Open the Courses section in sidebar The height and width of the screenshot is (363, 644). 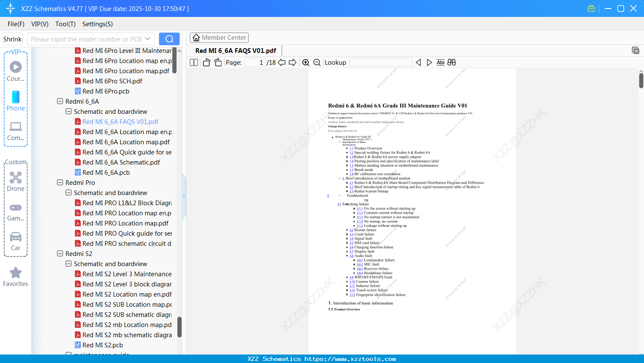16,71
